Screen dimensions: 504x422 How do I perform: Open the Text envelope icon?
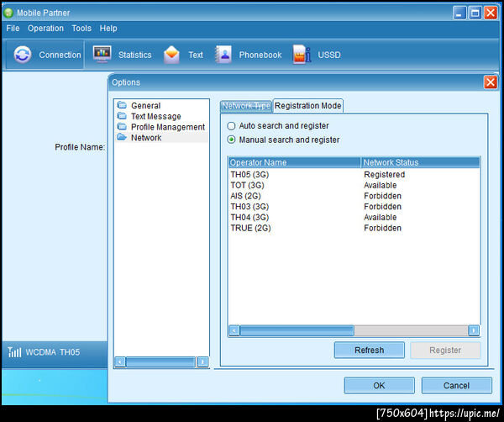pos(171,55)
